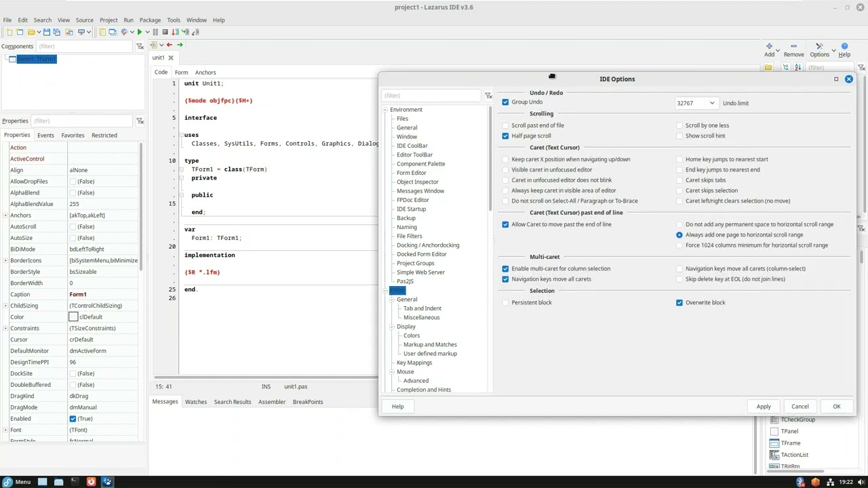868x488 pixels.
Task: Expand the Anchors property row
Action: click(5, 216)
